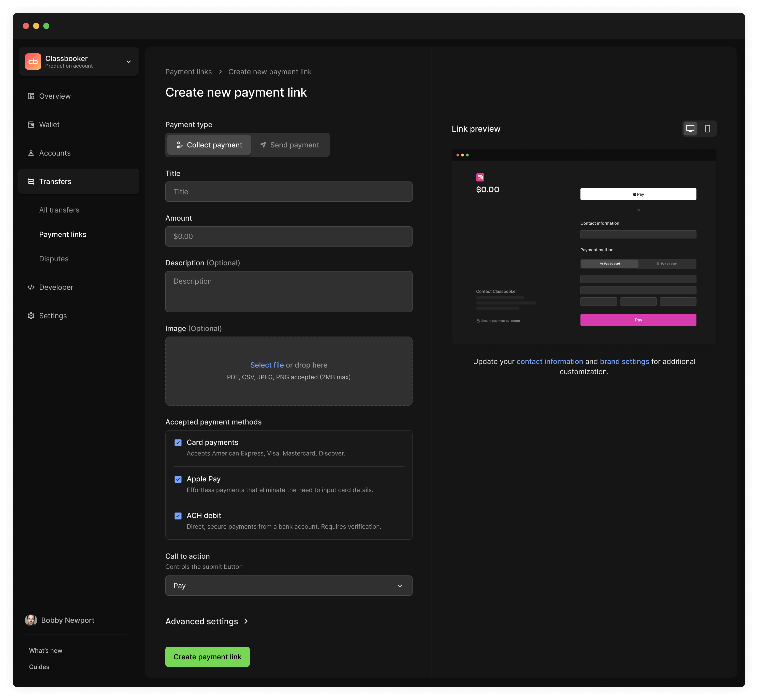Switch to mobile preview icon
758x700 pixels.
tap(707, 129)
